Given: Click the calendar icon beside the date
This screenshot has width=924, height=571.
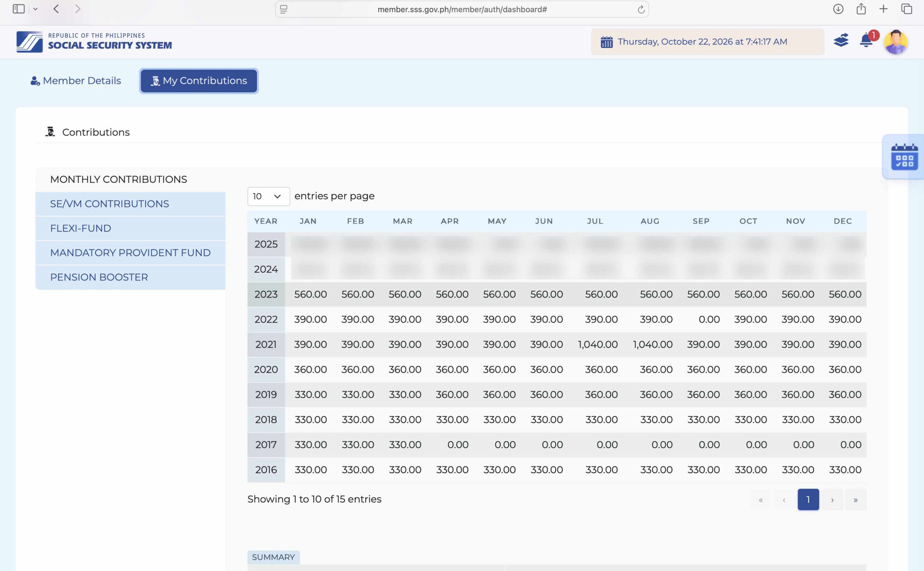Looking at the screenshot, I should coord(607,42).
